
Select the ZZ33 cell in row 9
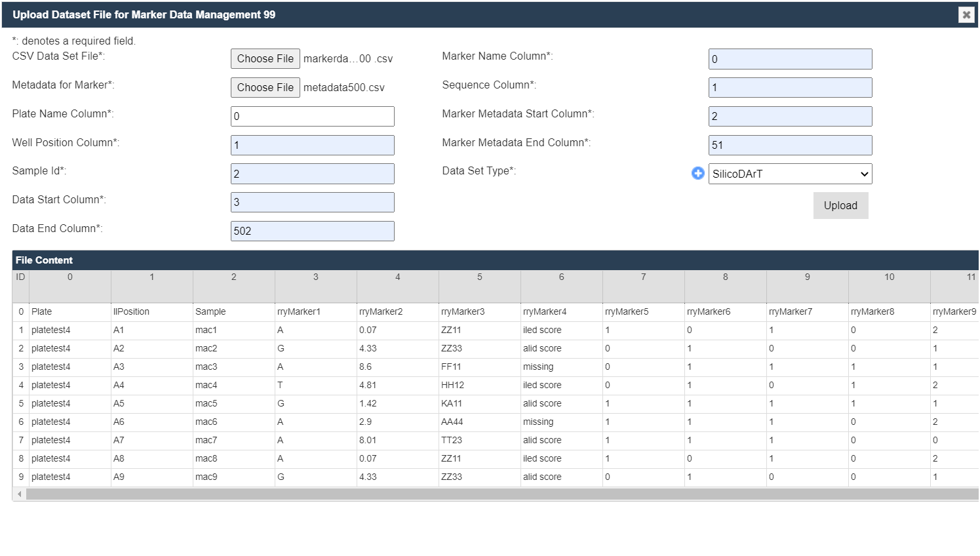452,477
